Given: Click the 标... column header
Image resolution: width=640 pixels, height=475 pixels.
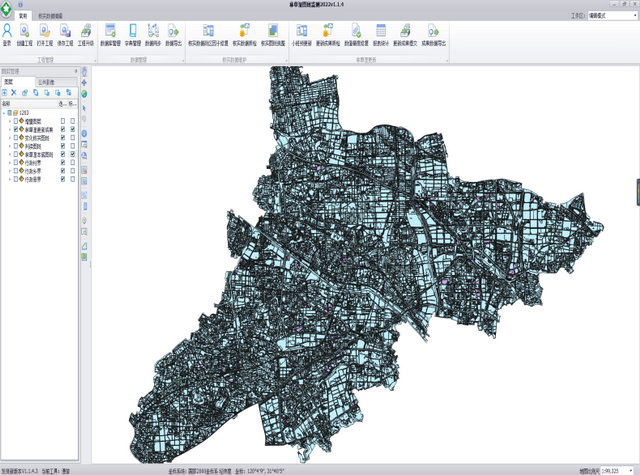Looking at the screenshot, I should tap(73, 104).
